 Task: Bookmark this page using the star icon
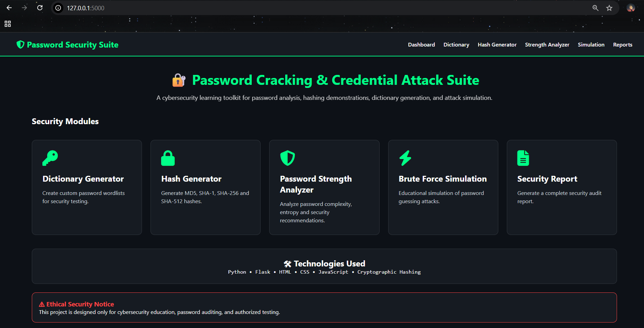click(x=609, y=8)
